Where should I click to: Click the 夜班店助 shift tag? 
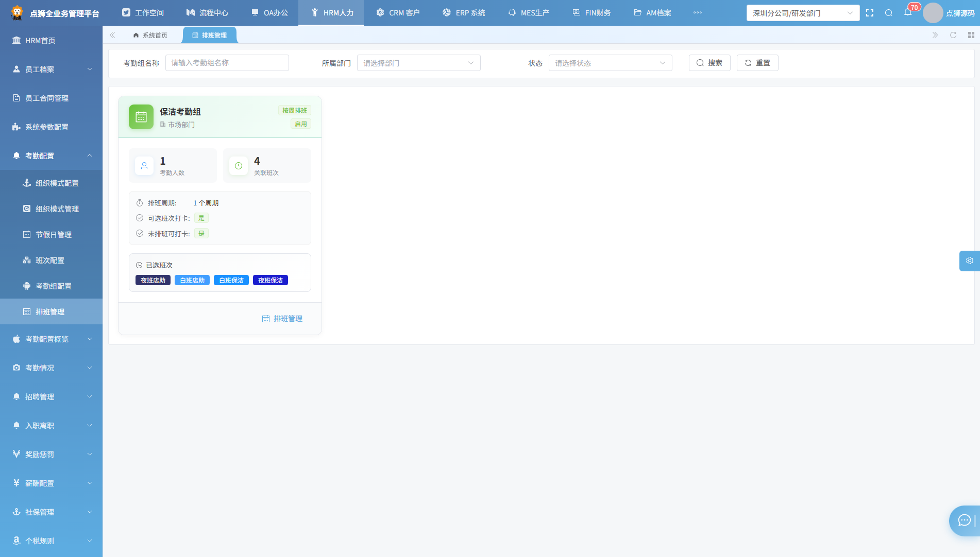point(153,280)
